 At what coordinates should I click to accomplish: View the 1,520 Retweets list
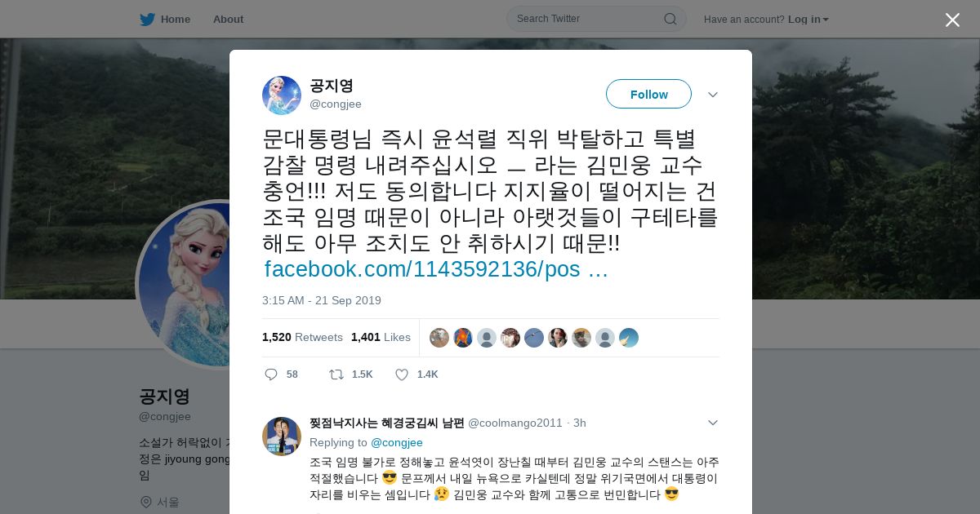point(302,337)
